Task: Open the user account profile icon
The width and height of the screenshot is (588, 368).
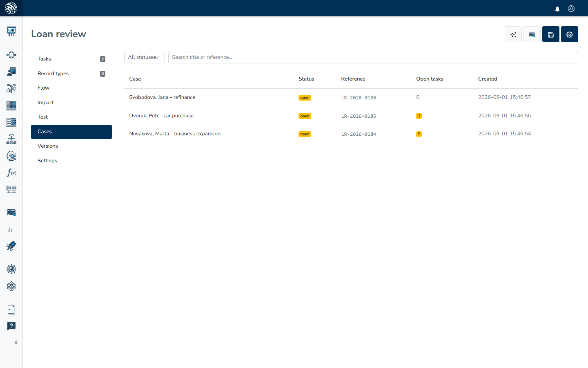Action: [571, 9]
